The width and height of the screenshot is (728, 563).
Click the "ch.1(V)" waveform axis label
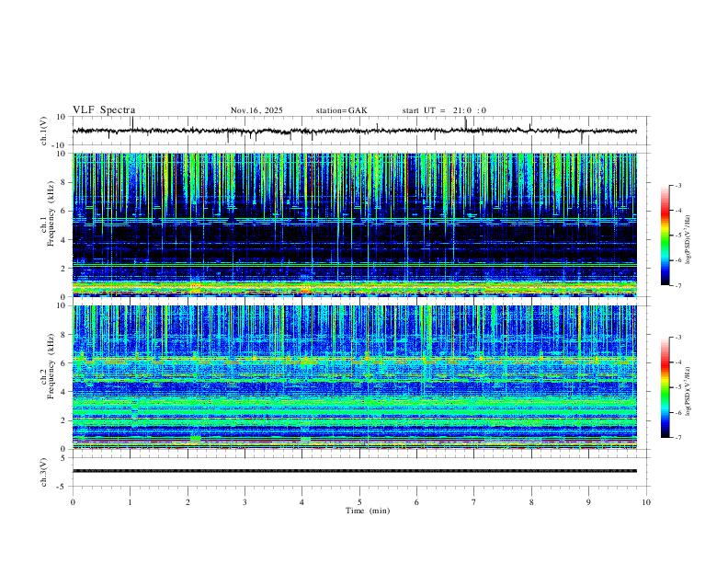(44, 131)
